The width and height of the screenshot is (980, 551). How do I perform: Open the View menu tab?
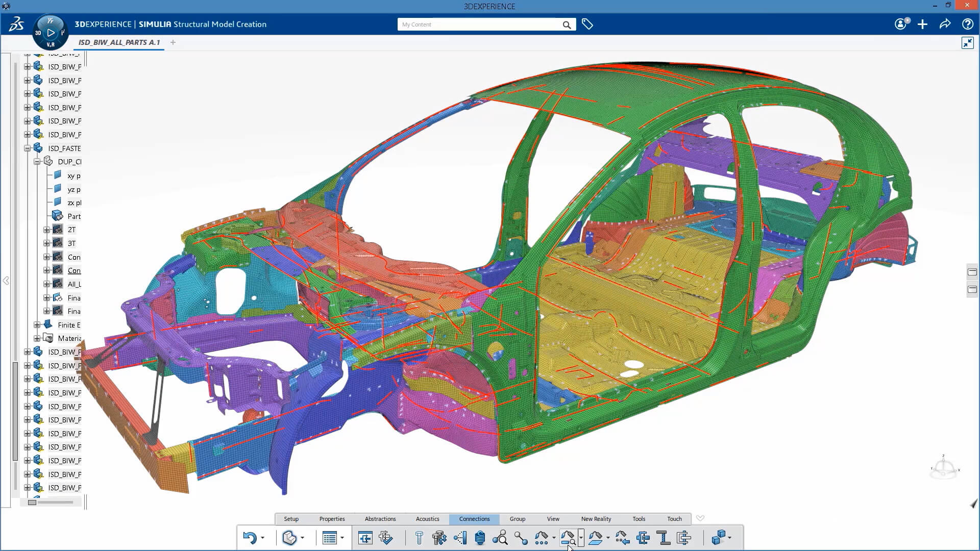click(553, 518)
